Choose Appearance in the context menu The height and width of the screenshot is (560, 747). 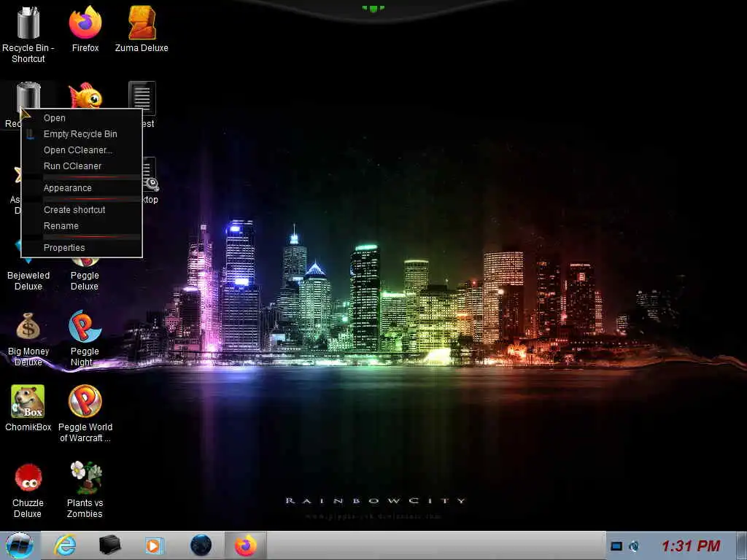tap(82, 188)
